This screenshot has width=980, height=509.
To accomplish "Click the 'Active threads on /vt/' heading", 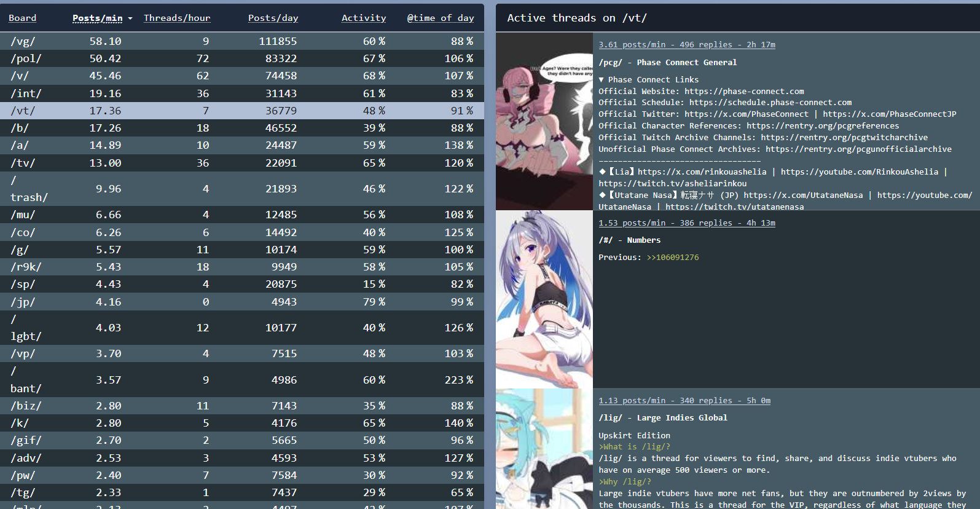I will [577, 18].
